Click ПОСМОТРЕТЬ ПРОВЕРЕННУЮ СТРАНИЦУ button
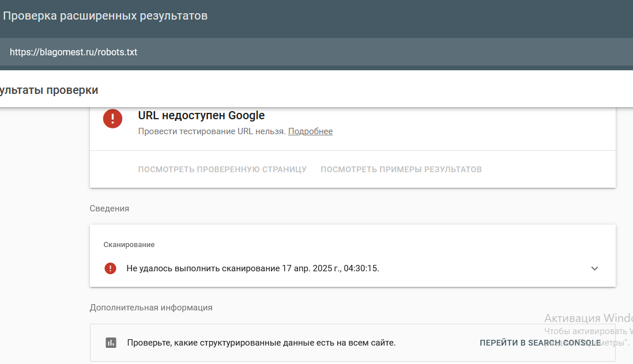The height and width of the screenshot is (364, 633). click(222, 169)
